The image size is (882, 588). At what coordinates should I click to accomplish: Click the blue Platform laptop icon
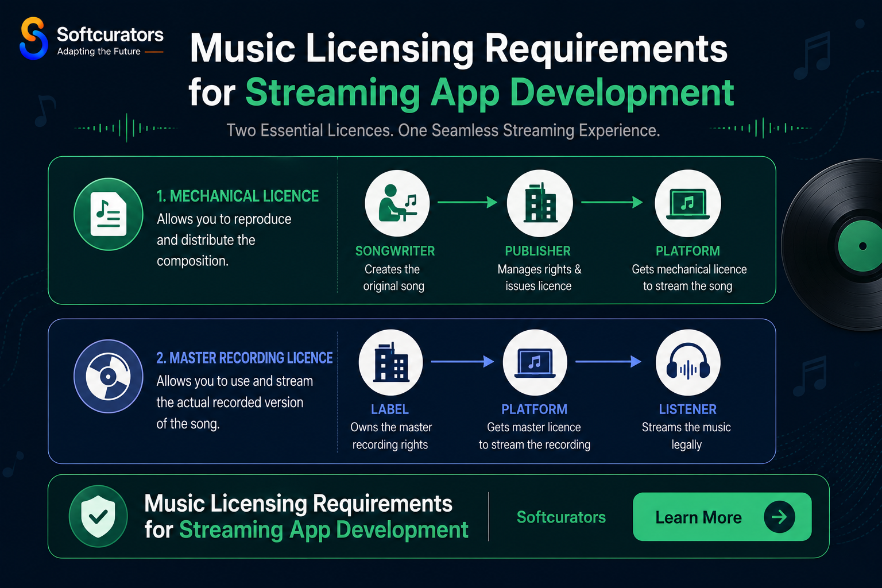tap(535, 362)
